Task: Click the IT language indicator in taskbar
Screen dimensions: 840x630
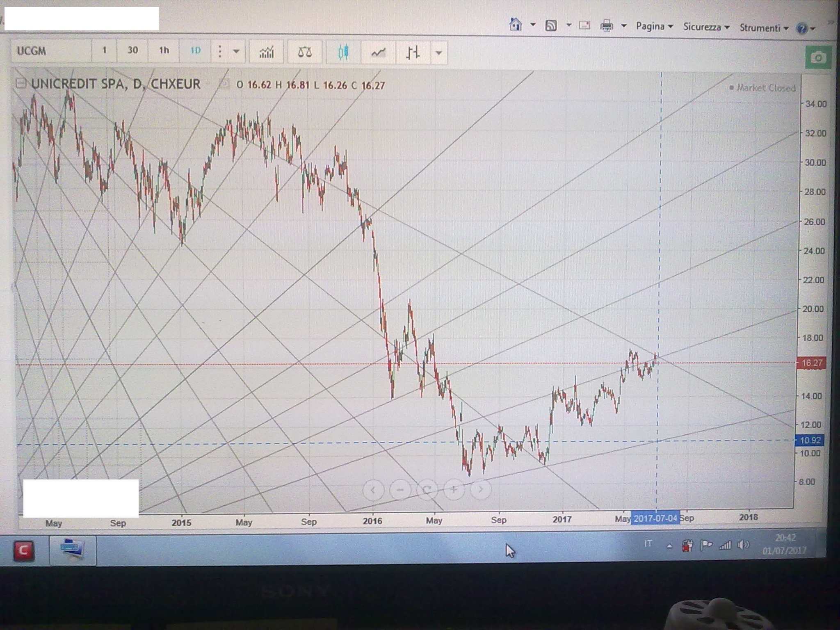Action: coord(648,544)
